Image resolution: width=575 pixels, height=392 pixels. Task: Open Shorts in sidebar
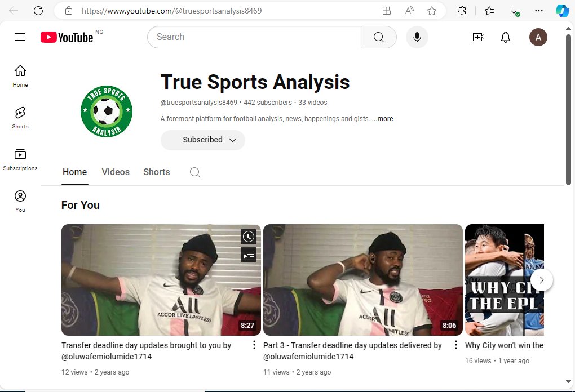(x=20, y=118)
